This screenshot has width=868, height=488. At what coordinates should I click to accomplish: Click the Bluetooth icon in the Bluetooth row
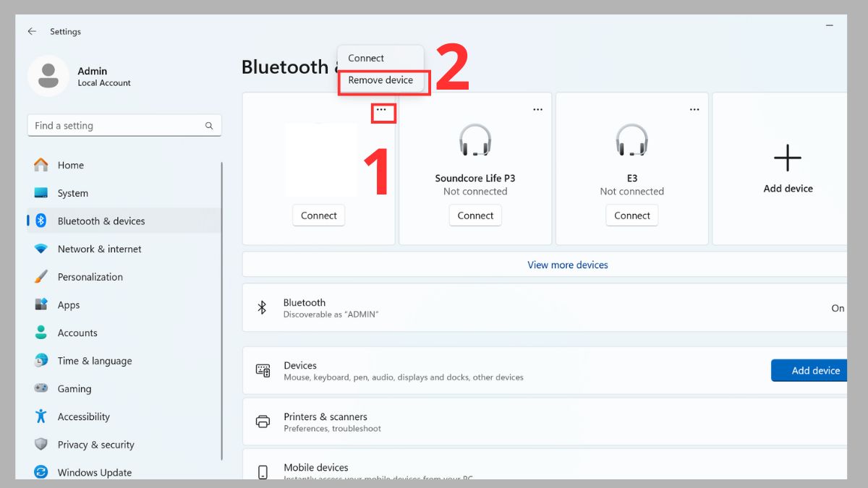click(262, 307)
